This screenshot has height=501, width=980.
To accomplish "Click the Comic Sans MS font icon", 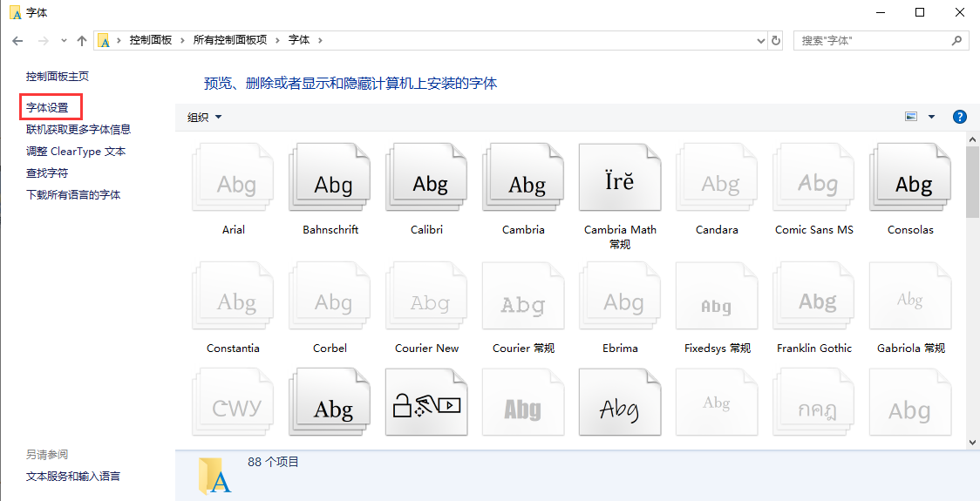I will [813, 179].
